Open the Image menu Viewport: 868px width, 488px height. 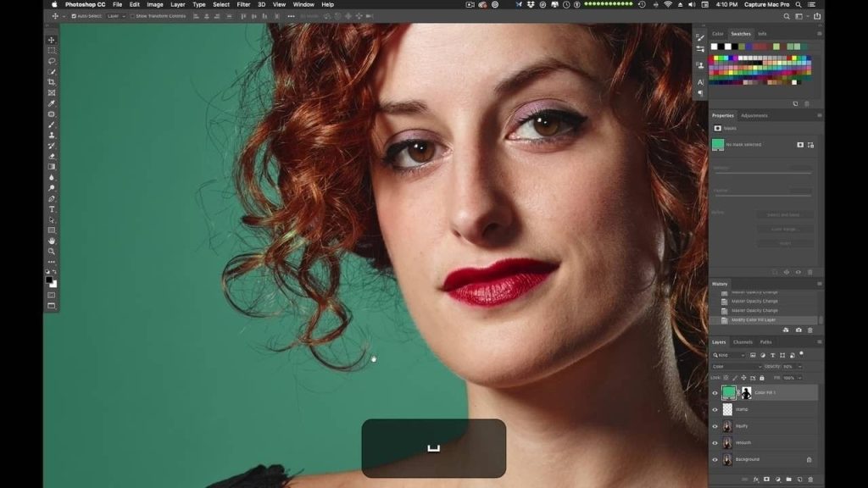coord(155,4)
